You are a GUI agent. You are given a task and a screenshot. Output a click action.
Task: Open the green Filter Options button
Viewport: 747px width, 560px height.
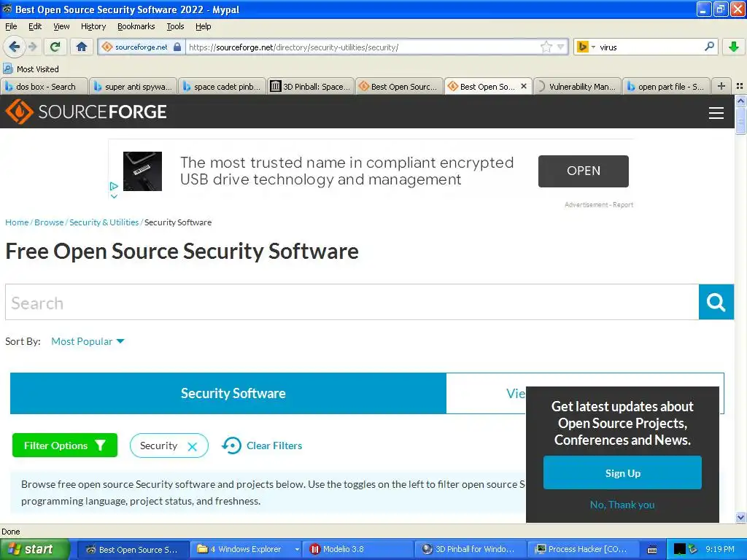pos(65,446)
